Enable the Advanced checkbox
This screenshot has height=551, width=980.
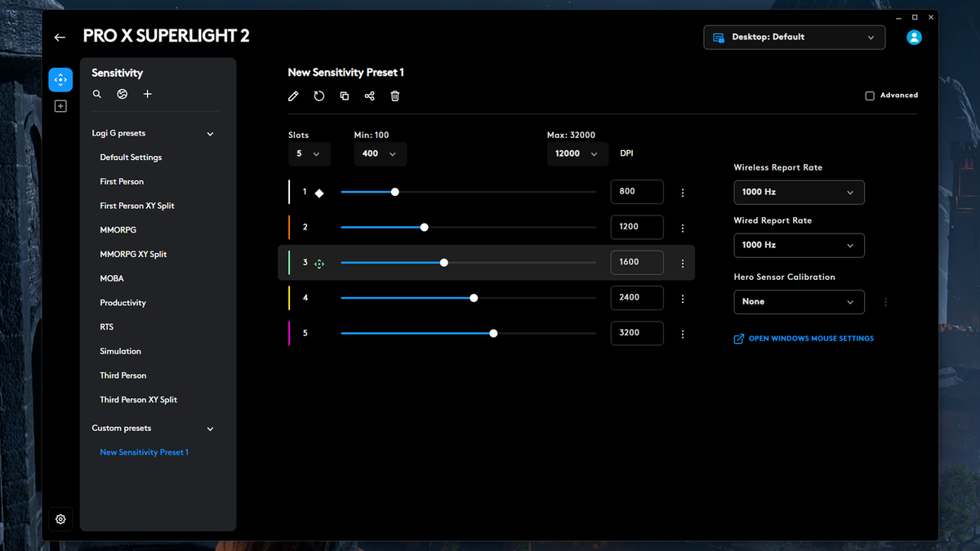(870, 96)
